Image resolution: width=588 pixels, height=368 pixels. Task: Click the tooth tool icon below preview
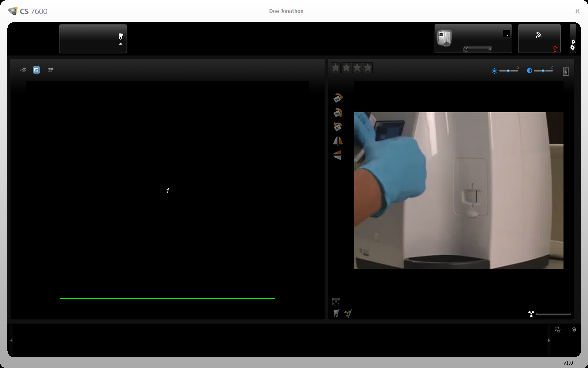point(336,313)
